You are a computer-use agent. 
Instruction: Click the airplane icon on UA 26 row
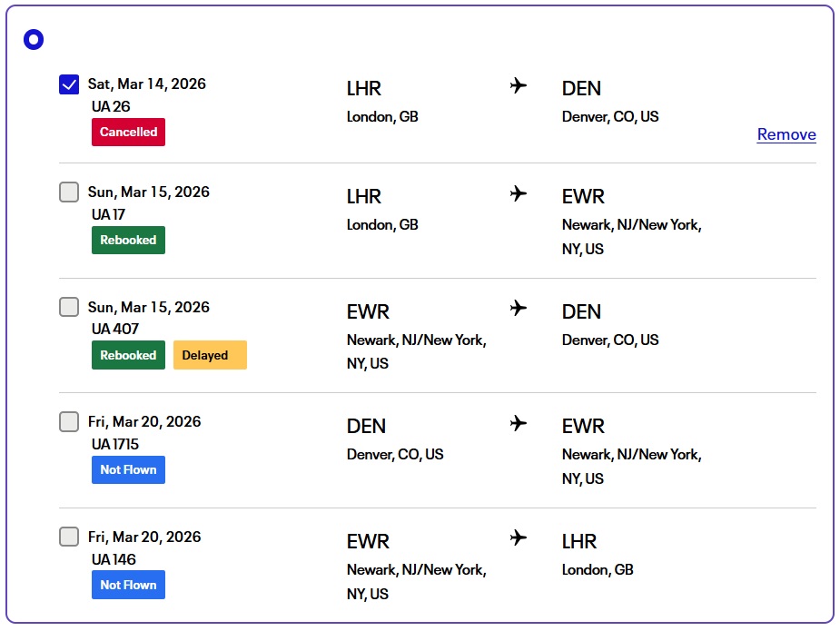(x=519, y=86)
